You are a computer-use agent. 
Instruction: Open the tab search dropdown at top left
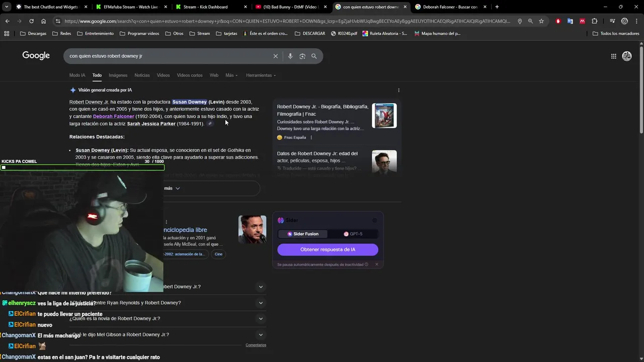point(7,7)
